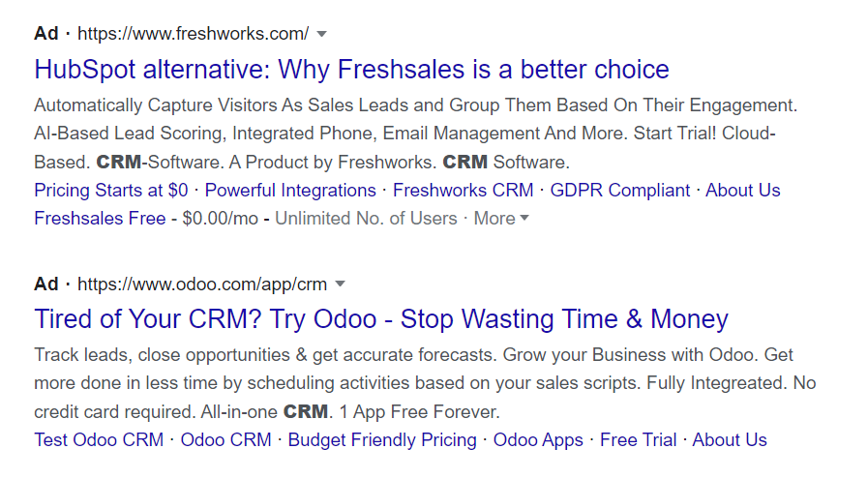The image size is (868, 479).
Task: Start Odoo Free Trial link
Action: tap(638, 440)
